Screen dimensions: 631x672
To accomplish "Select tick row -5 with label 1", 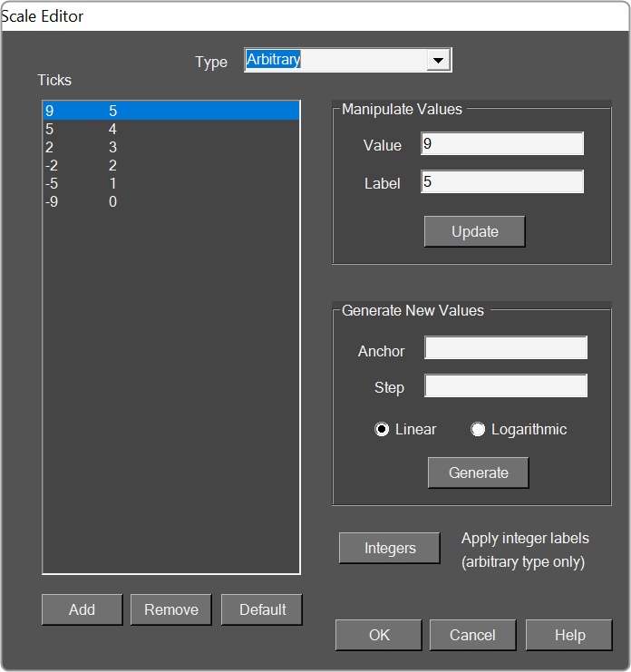I will tap(171, 183).
